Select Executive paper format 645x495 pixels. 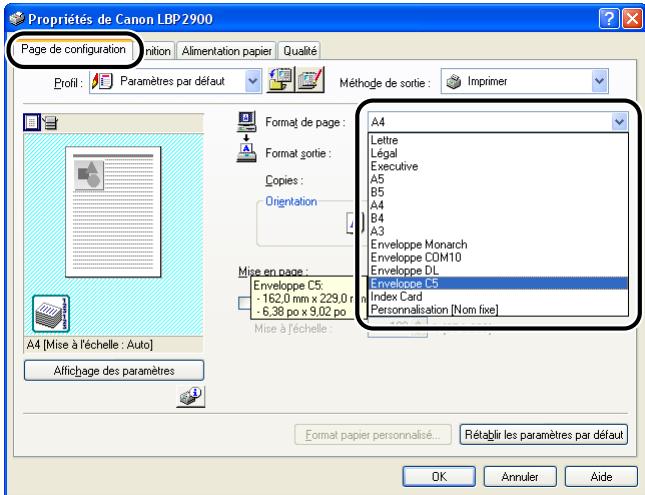[498, 166]
